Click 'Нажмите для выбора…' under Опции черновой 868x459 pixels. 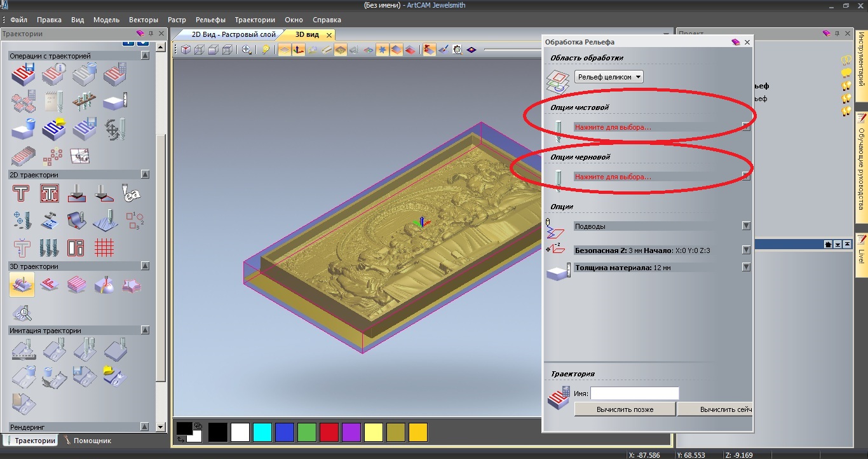[613, 177]
